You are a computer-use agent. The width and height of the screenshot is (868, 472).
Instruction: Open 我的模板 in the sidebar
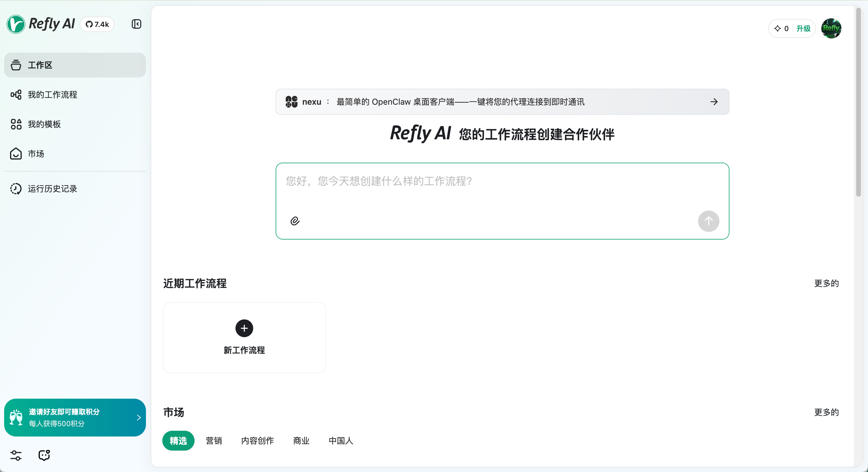click(x=75, y=124)
